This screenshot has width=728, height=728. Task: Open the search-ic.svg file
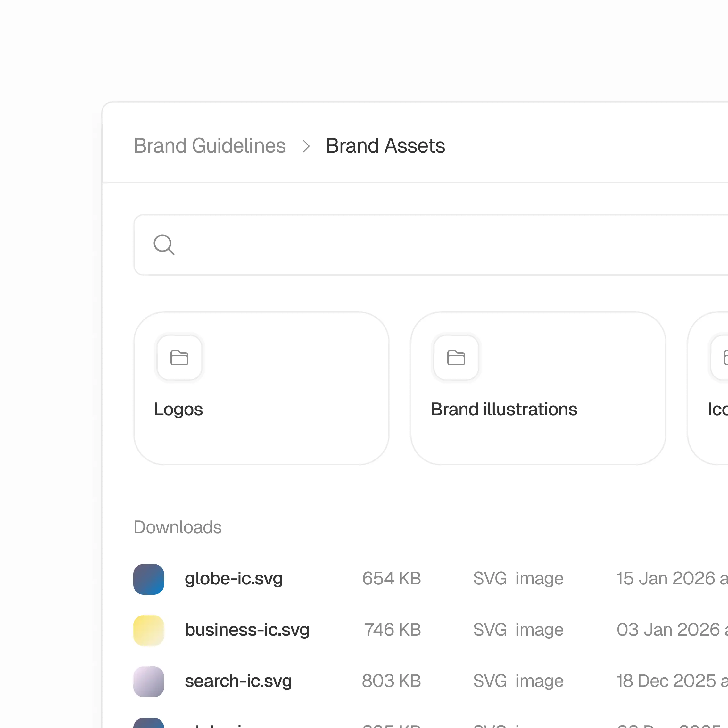click(x=238, y=681)
